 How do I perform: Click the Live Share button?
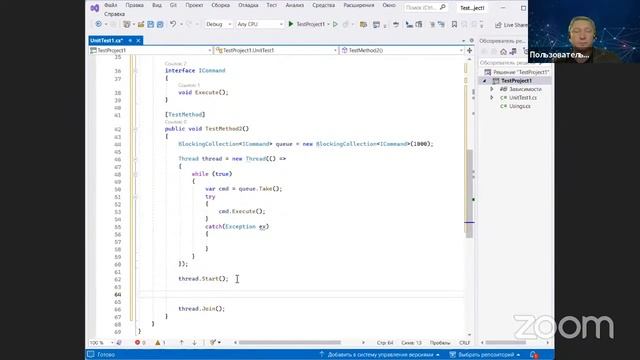tap(511, 25)
